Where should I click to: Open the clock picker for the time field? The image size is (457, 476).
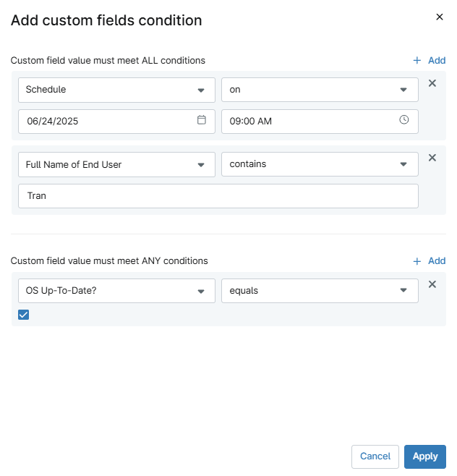tap(404, 120)
